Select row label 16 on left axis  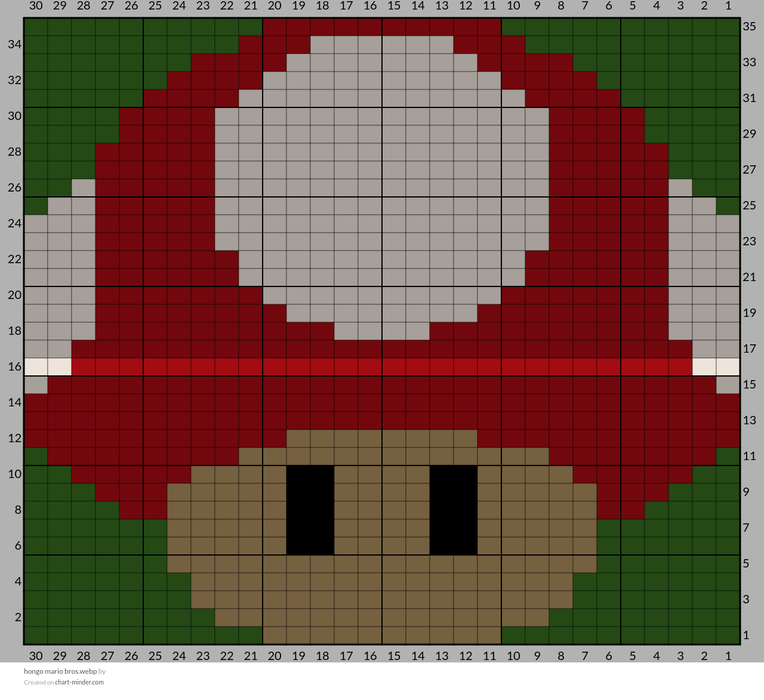[x=15, y=366]
